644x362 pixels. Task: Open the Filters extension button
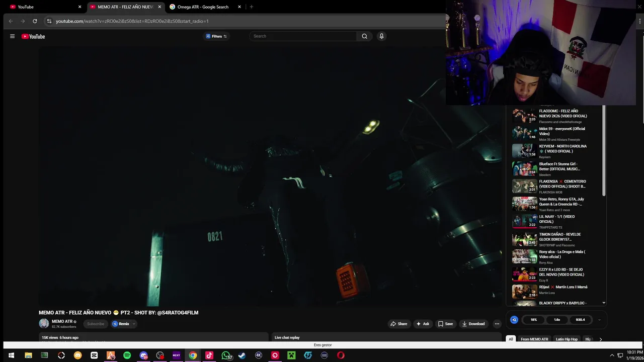[x=216, y=36]
